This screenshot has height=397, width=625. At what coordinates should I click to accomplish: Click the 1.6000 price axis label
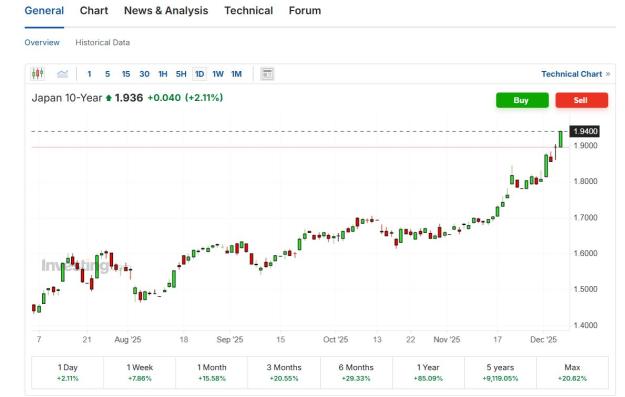586,254
